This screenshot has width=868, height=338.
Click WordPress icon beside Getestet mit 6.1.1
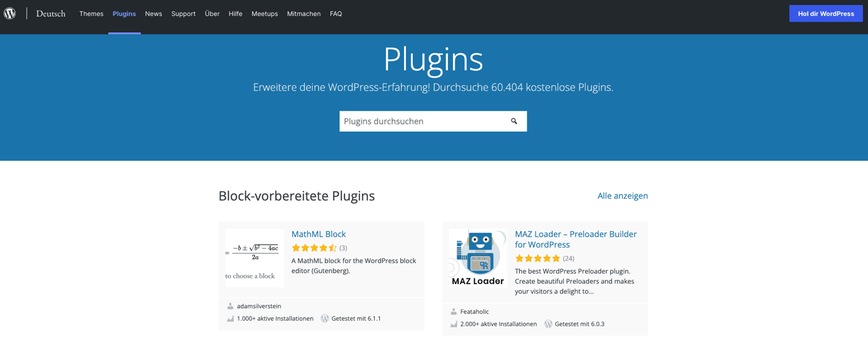pos(325,319)
